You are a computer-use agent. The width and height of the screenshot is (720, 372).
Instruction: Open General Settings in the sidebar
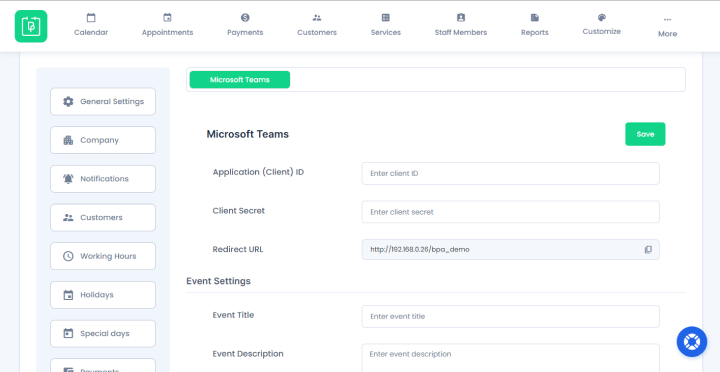(103, 101)
